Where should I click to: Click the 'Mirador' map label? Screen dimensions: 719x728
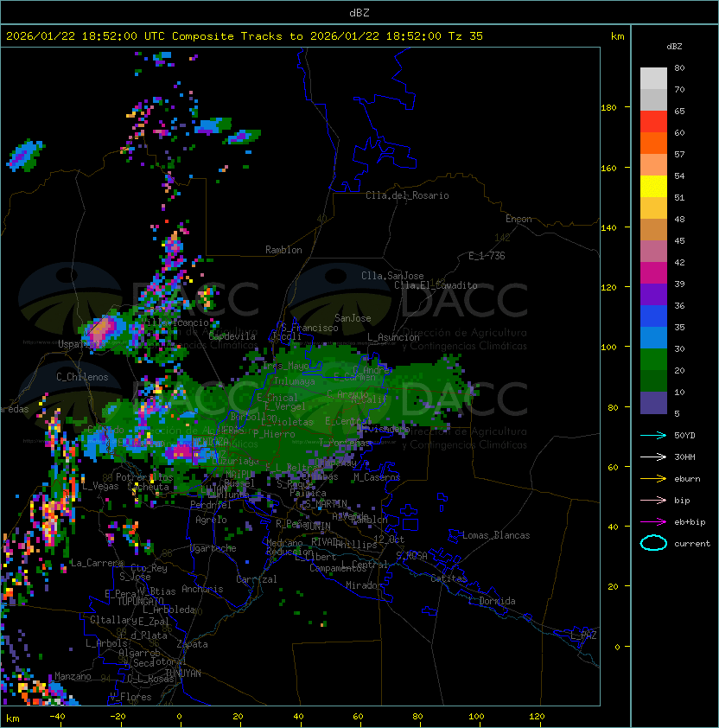365,585
